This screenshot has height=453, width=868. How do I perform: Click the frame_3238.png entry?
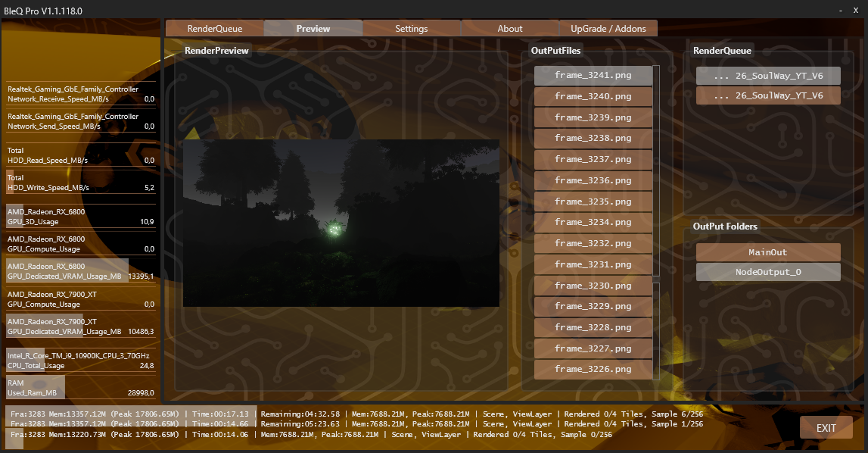[x=593, y=138]
